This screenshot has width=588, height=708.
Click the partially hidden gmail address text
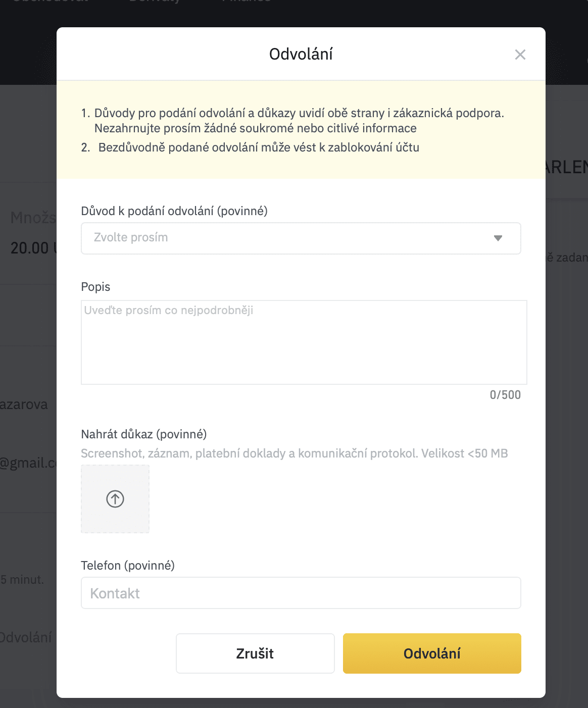tap(28, 463)
